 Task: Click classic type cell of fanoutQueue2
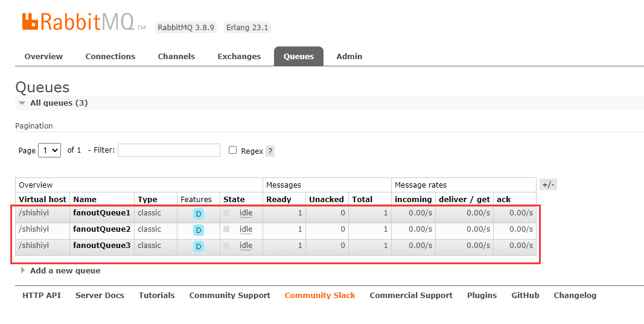[x=149, y=229]
